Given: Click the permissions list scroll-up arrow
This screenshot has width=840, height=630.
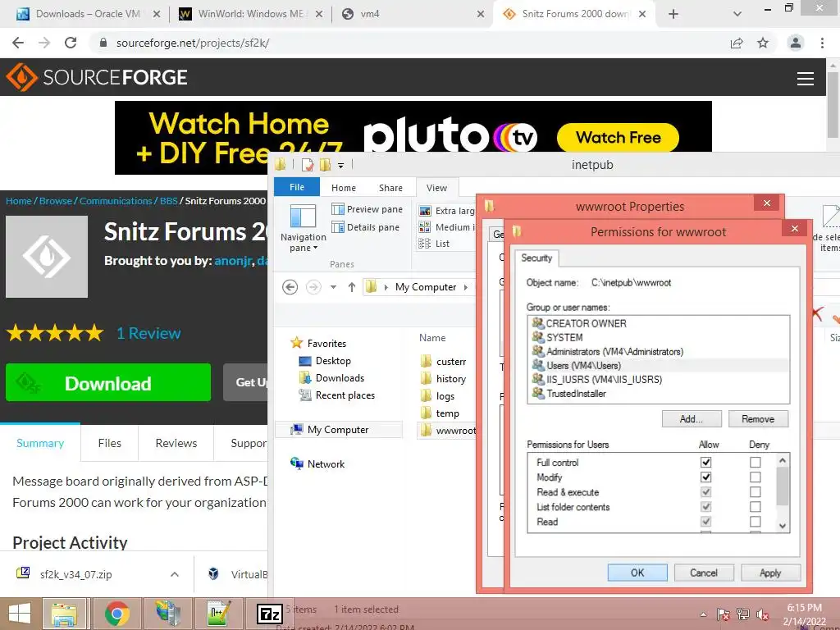Looking at the screenshot, I should 783,460.
